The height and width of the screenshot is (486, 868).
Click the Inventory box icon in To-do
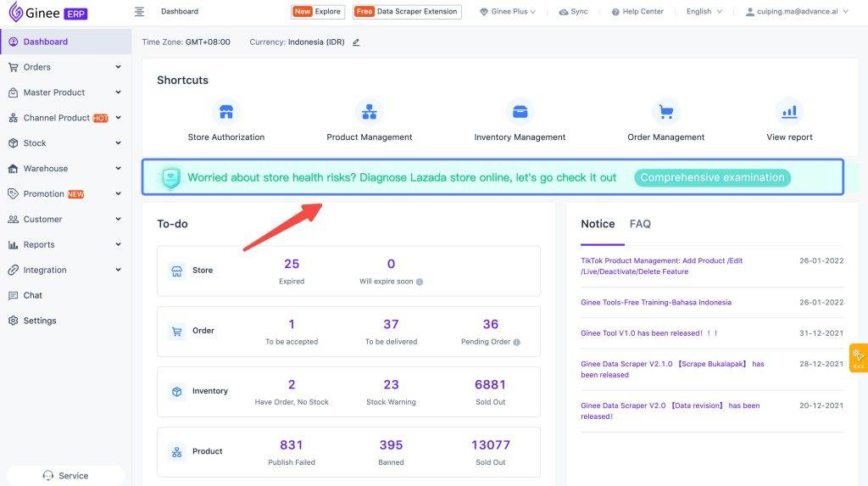tap(176, 392)
